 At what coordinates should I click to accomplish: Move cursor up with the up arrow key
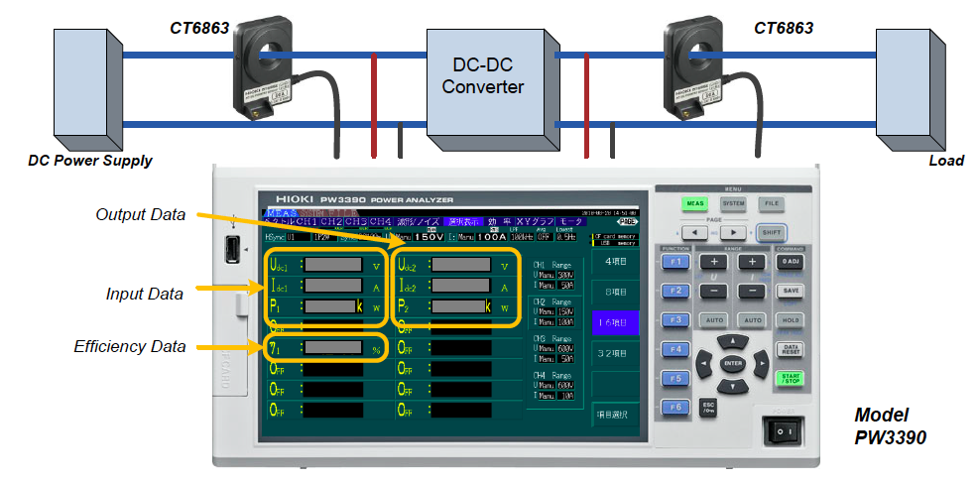coord(732,341)
